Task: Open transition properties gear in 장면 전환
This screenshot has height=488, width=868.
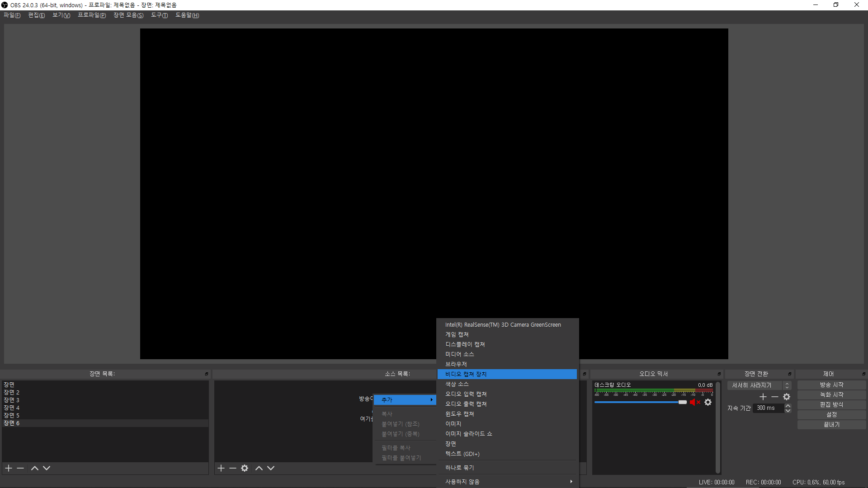Action: pyautogui.click(x=787, y=397)
